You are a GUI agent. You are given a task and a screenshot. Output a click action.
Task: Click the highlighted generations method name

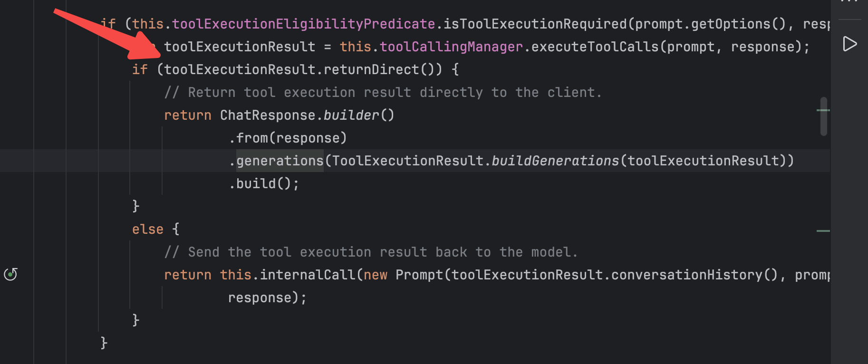pos(280,161)
